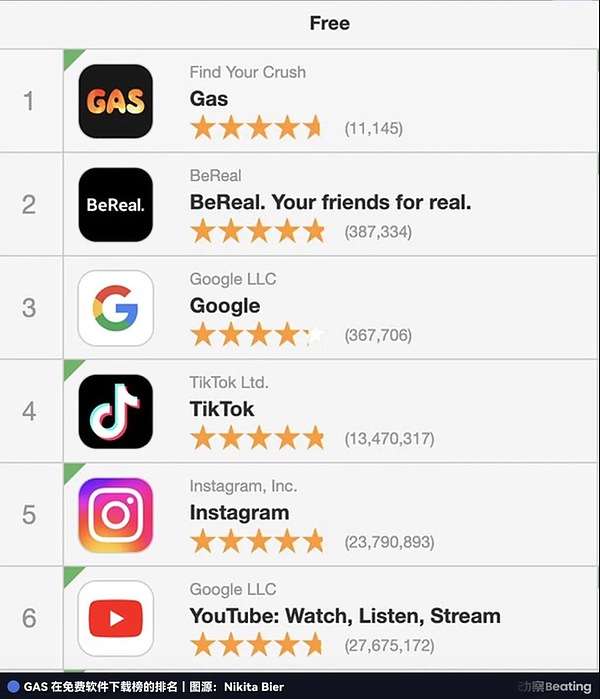This screenshot has height=699, width=600.
Task: Open the BeReal app icon
Action: (x=115, y=205)
